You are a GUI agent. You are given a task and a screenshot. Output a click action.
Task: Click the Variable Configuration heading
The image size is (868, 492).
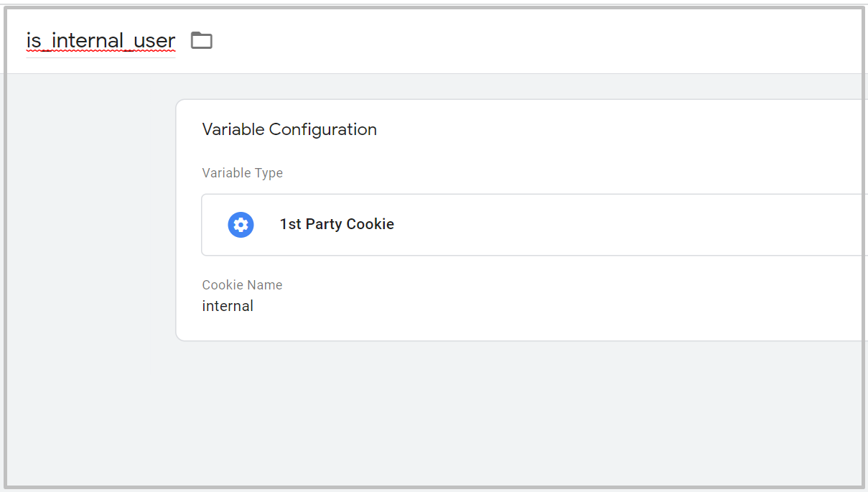tap(289, 129)
